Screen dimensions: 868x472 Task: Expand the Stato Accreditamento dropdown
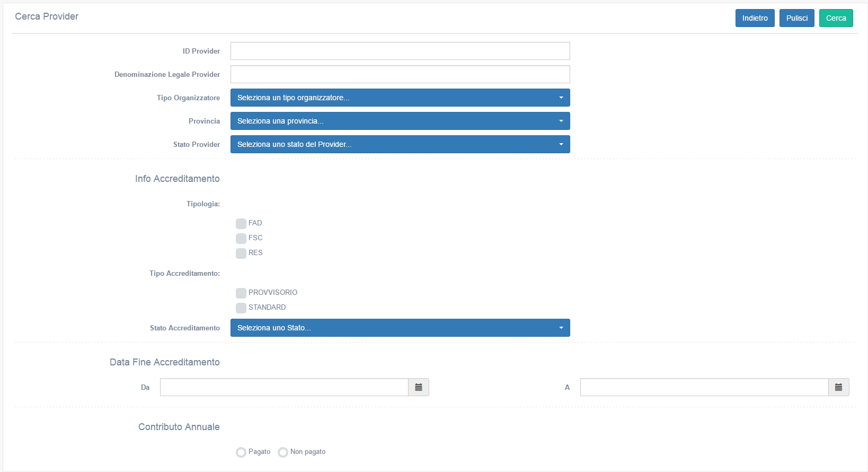400,328
